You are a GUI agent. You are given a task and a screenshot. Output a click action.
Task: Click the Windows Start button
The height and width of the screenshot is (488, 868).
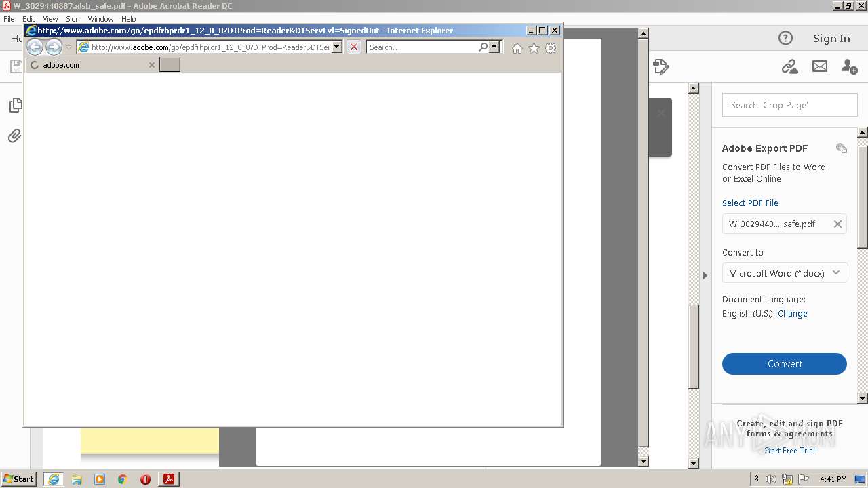[19, 479]
